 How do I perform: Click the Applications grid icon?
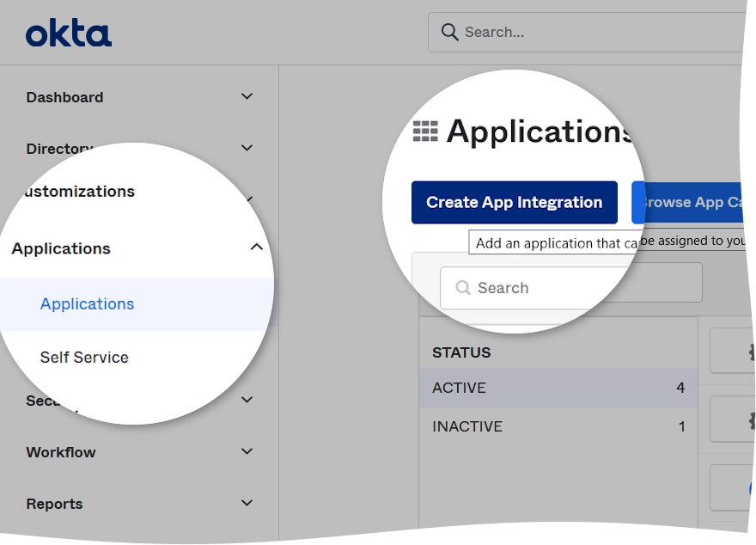(425, 132)
